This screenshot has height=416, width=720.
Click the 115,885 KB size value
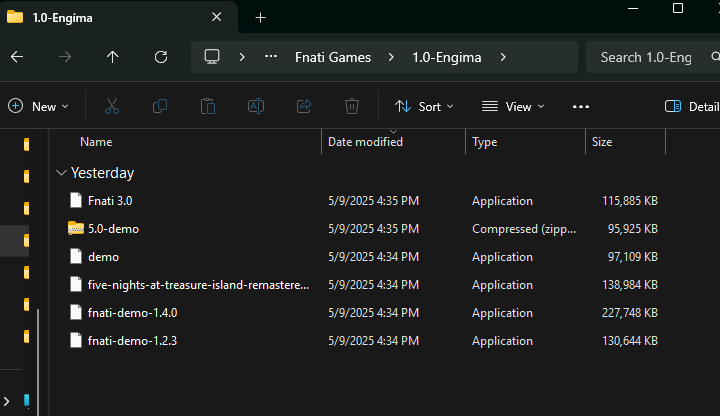630,201
